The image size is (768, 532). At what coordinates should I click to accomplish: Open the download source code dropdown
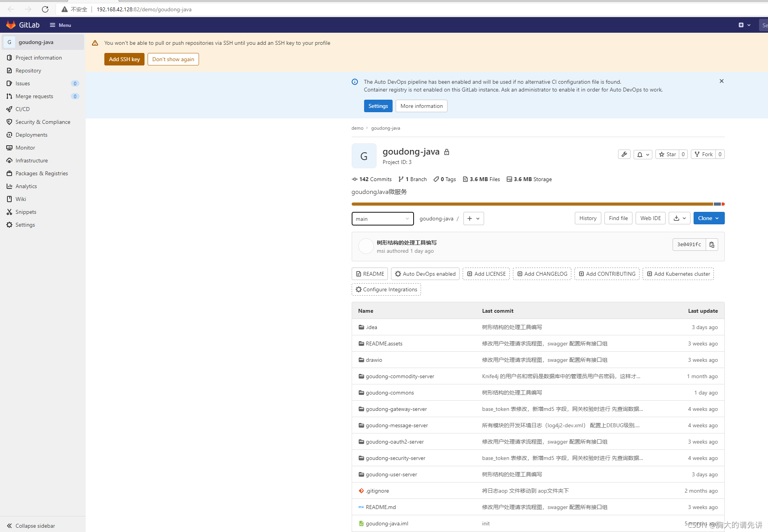pos(680,218)
